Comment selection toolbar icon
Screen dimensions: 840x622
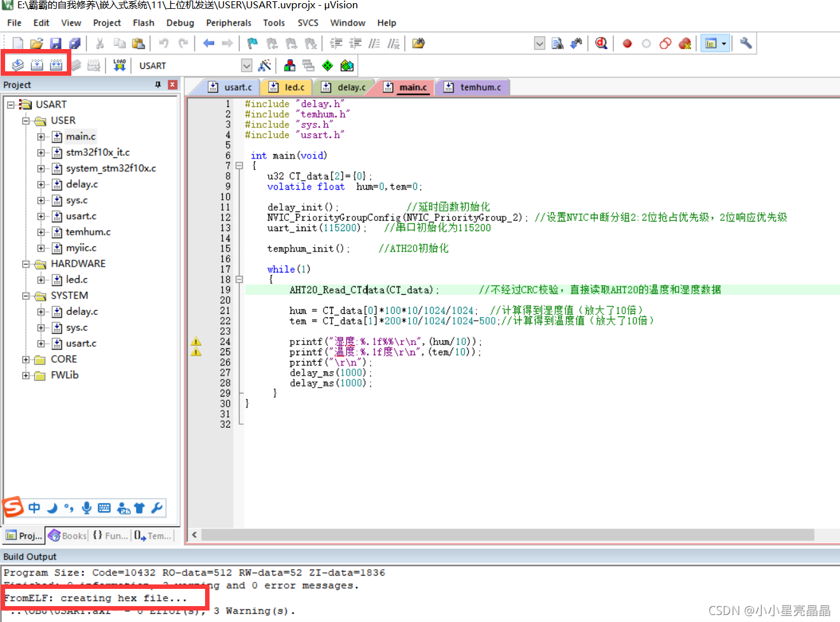click(x=374, y=43)
